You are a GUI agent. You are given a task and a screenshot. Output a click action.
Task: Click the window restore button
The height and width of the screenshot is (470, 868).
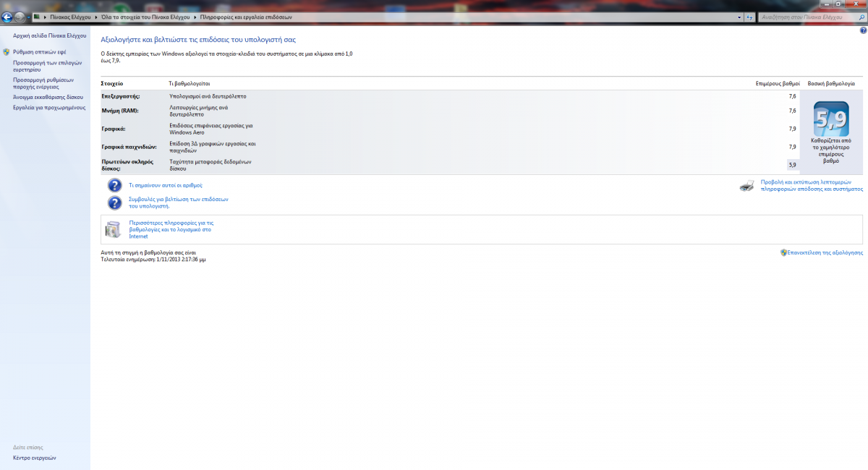pos(841,4)
